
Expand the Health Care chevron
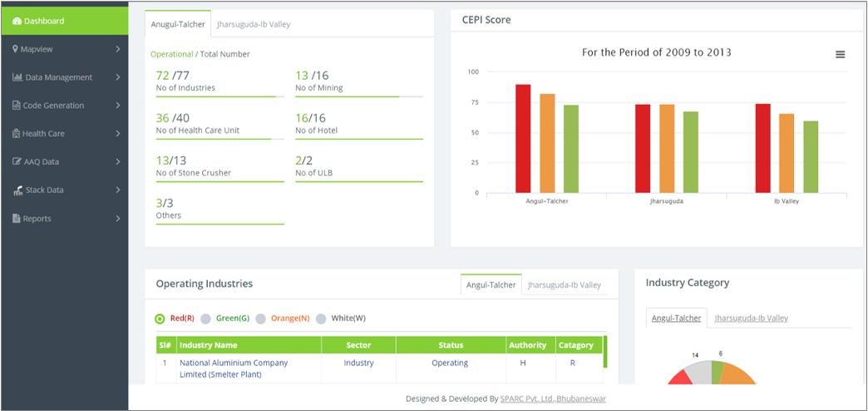click(118, 133)
